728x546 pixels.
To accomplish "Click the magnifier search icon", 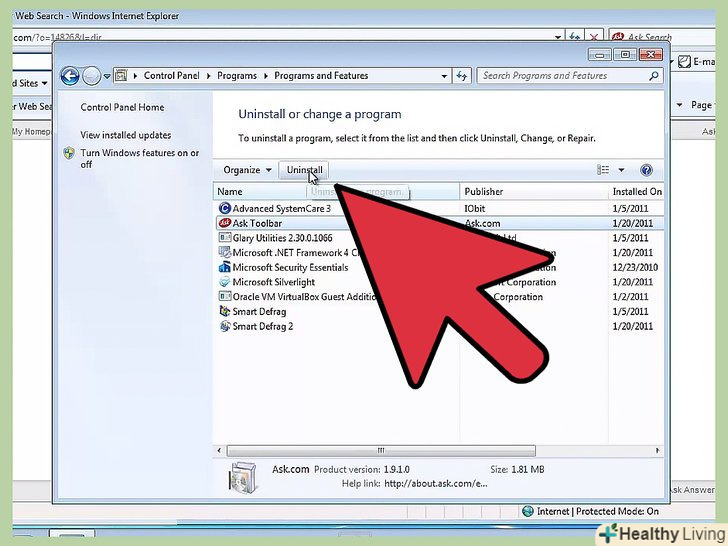I will pyautogui.click(x=654, y=75).
